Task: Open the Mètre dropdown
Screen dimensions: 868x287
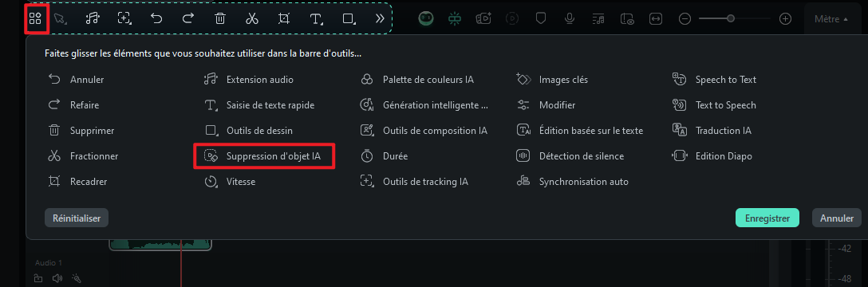Action: (x=831, y=19)
